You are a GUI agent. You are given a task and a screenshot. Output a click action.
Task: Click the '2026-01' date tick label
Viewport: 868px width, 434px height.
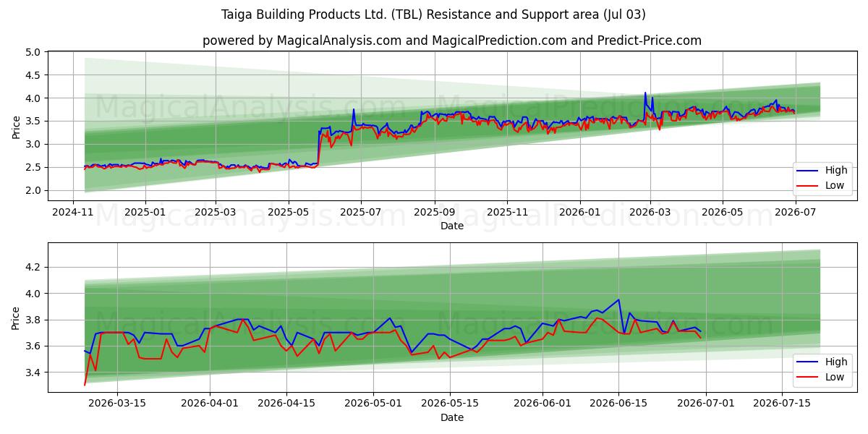tap(579, 212)
